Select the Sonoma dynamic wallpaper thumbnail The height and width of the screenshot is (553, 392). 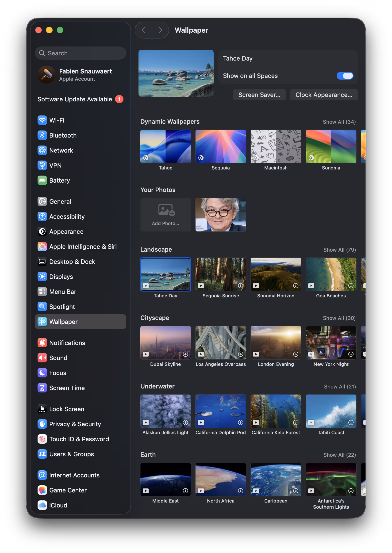tap(331, 146)
